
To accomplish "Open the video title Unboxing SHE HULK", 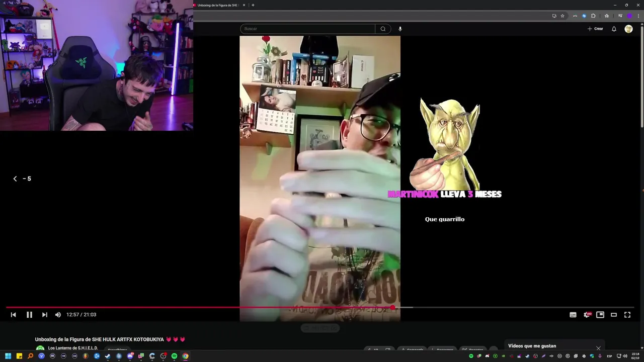I will [x=110, y=339].
